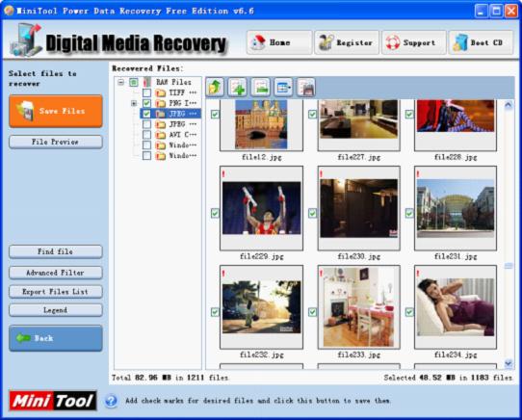Click the red exclamation mark on file234.jpg
The width and height of the screenshot is (522, 420).
[417, 274]
